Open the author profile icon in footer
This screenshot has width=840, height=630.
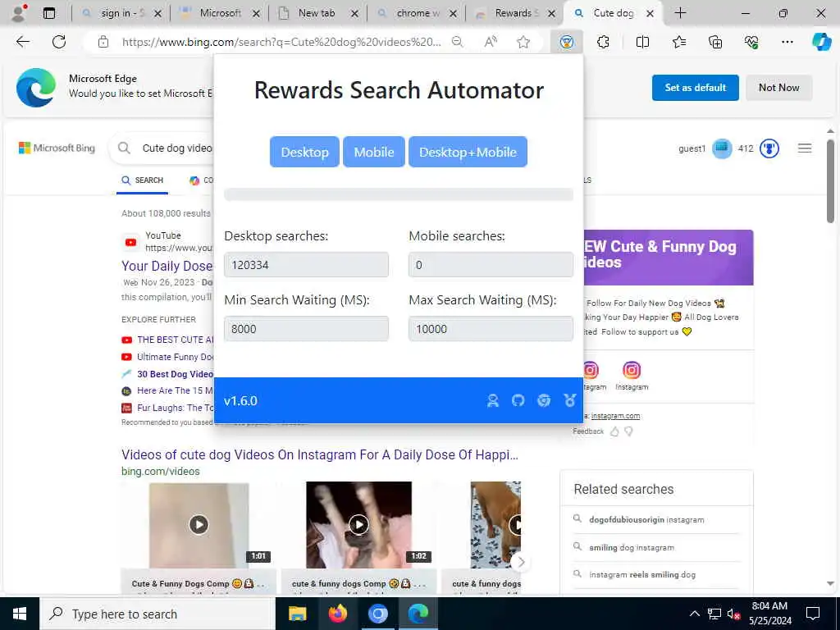[x=493, y=400]
